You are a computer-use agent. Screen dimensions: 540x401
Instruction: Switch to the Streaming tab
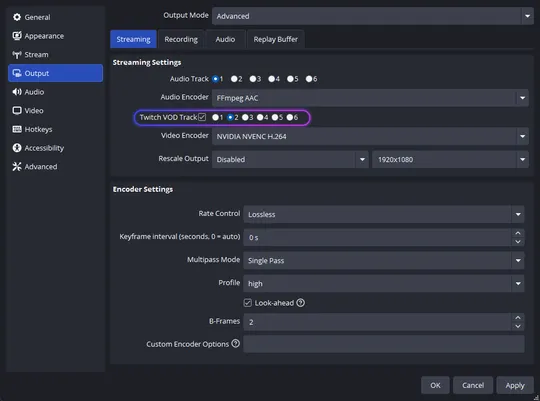pos(133,39)
